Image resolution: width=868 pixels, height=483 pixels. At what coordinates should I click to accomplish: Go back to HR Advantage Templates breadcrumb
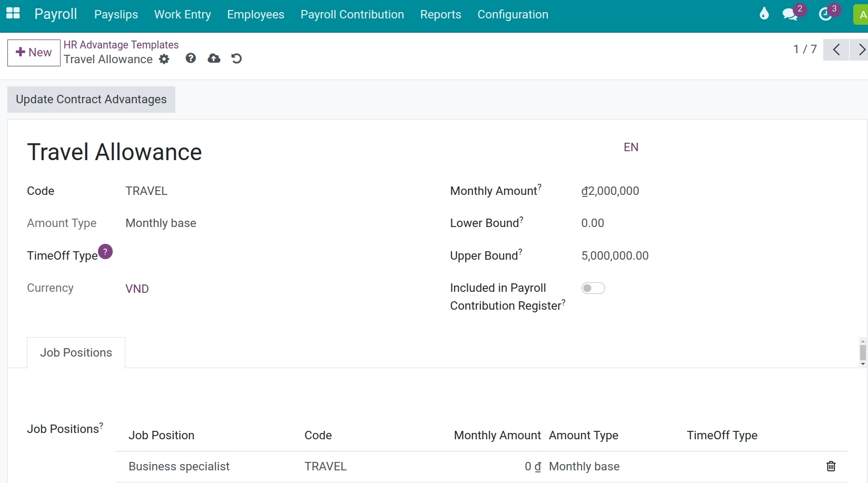click(x=121, y=45)
